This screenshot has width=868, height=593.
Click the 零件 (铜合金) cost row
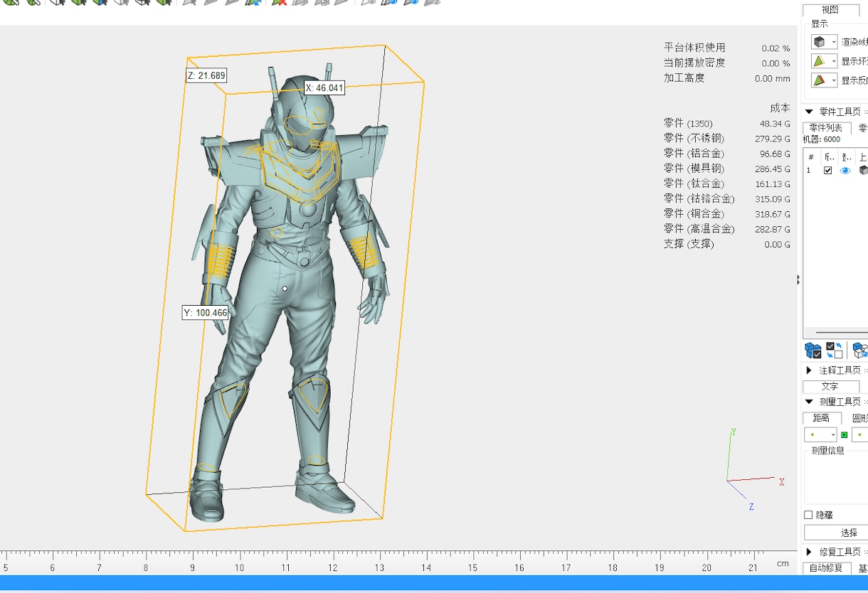pos(726,213)
